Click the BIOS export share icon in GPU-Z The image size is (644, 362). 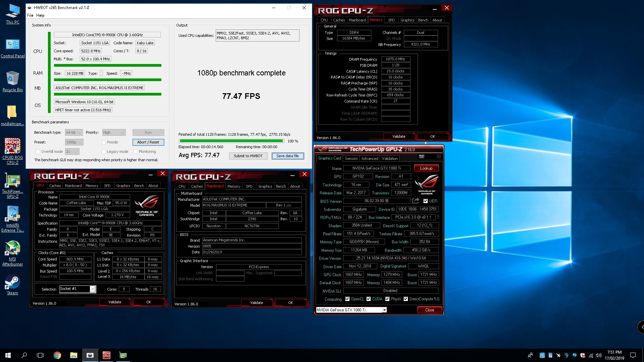416,200
